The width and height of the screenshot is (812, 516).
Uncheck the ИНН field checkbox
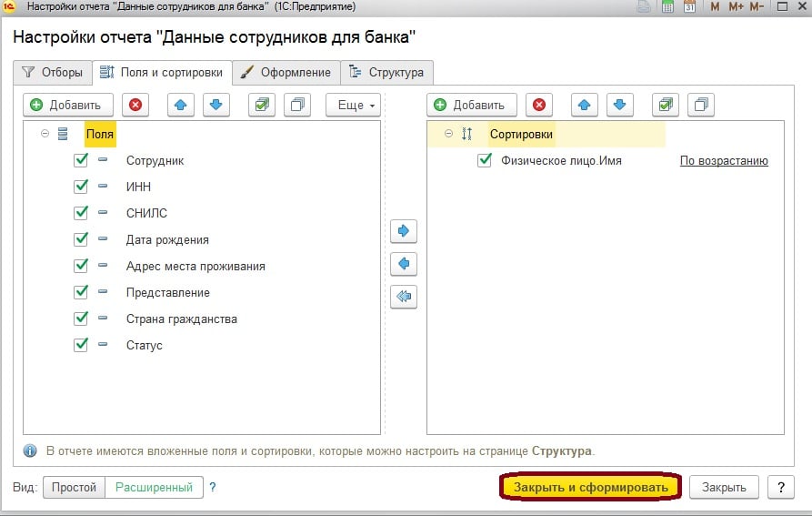(x=81, y=187)
